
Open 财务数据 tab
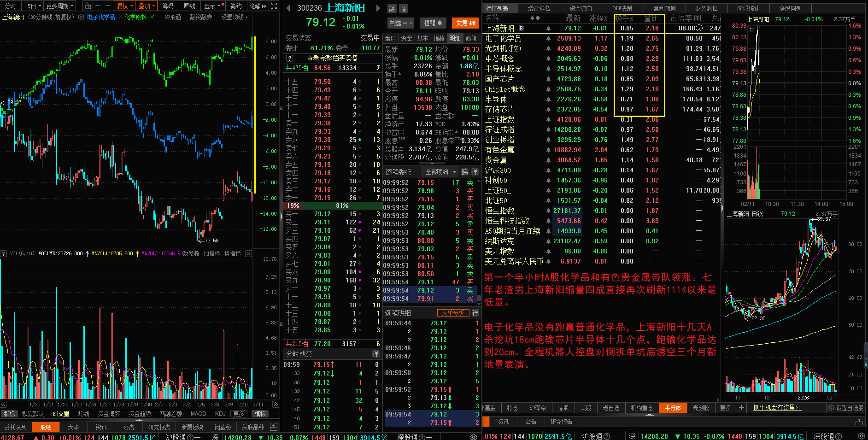point(706,8)
